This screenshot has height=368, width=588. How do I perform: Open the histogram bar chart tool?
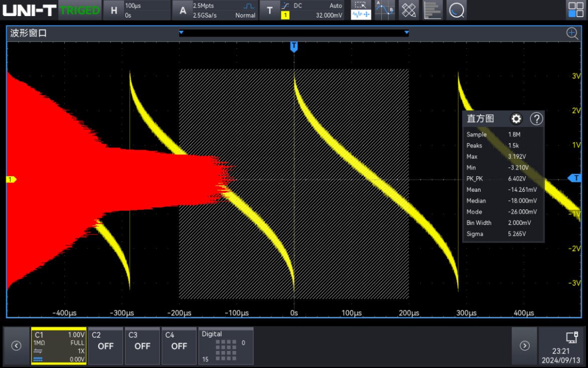pos(432,10)
